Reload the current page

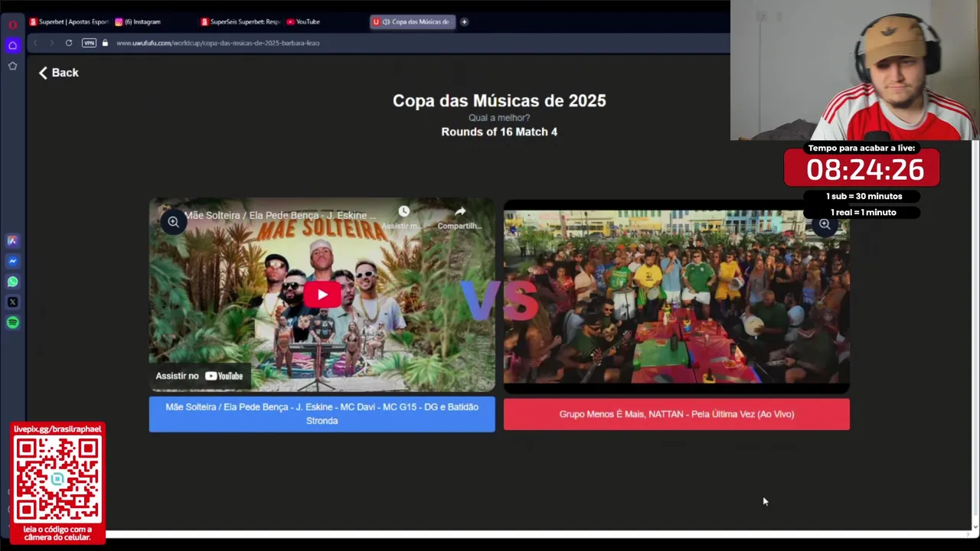click(x=69, y=43)
